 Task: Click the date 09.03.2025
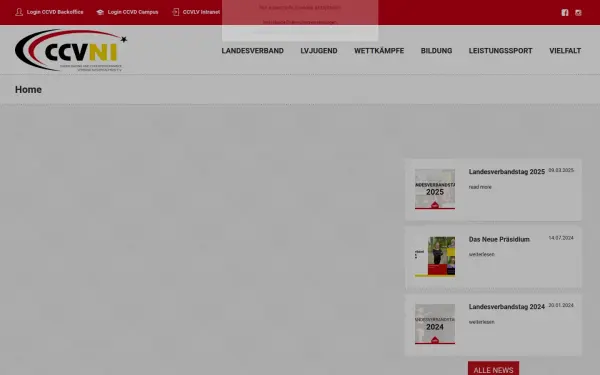pyautogui.click(x=561, y=170)
